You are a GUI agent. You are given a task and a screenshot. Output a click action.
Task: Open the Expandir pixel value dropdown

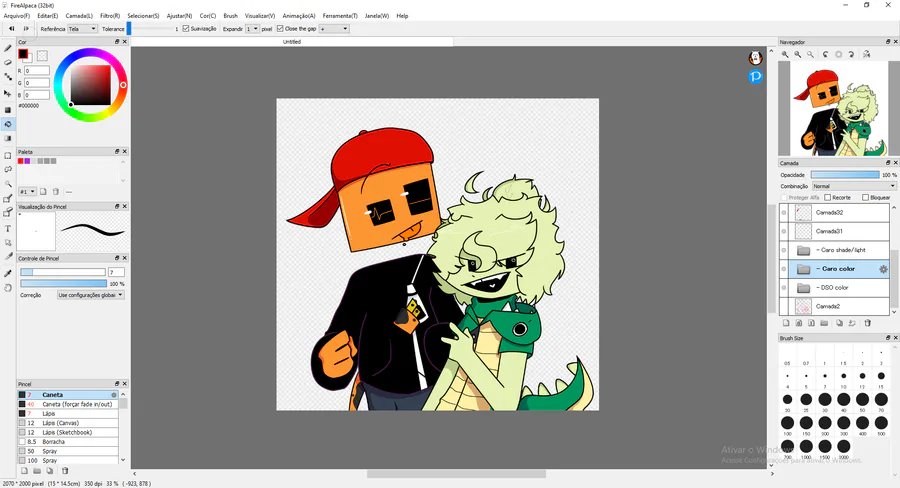252,29
